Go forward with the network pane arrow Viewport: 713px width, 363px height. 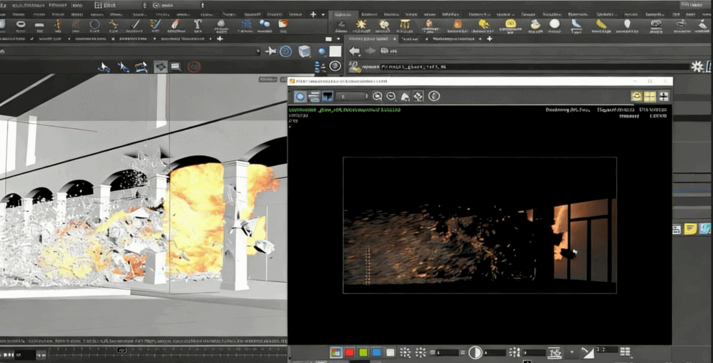(x=370, y=51)
